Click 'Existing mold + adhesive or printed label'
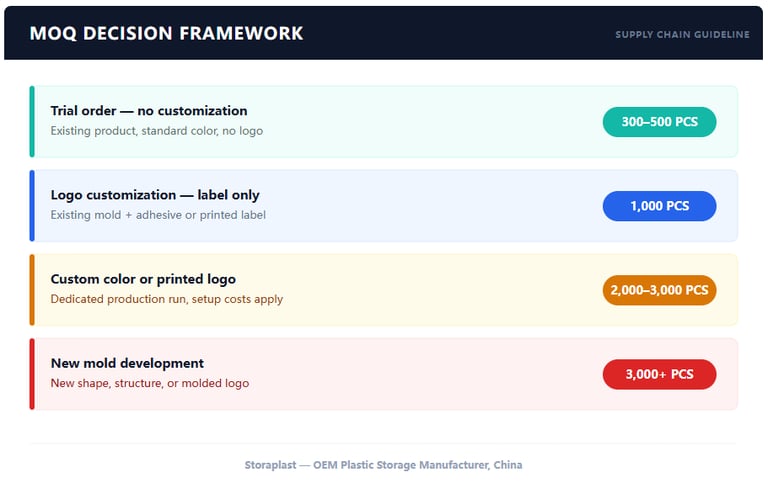The image size is (768, 483). tap(158, 215)
